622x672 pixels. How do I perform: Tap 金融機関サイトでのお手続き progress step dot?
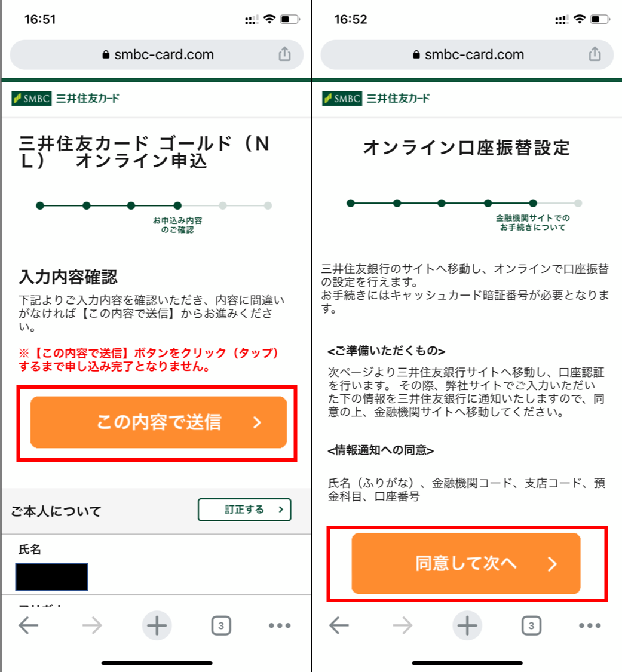pyautogui.click(x=533, y=203)
